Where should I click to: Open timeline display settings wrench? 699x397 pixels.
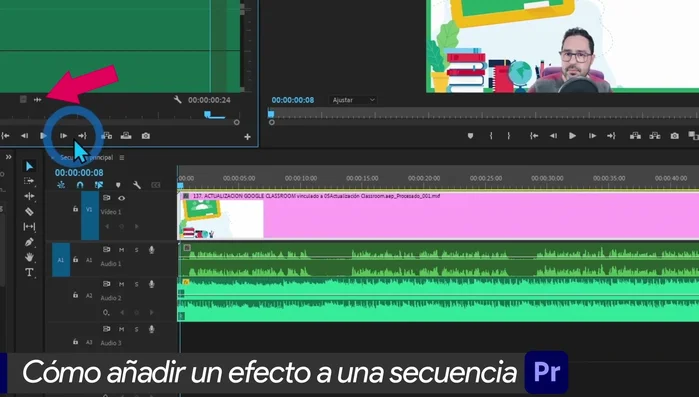point(137,185)
